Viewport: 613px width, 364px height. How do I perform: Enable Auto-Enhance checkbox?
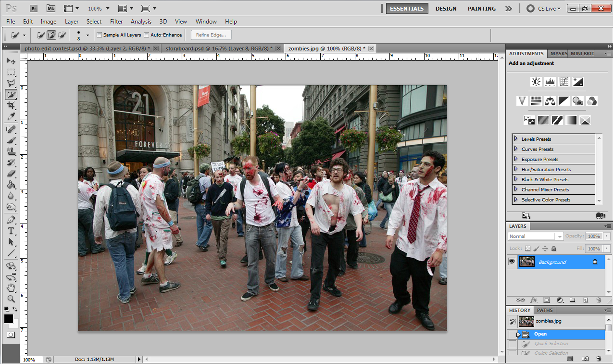coord(146,35)
